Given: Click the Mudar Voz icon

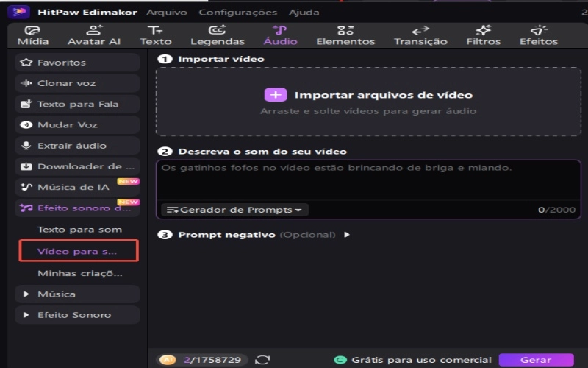Looking at the screenshot, I should pos(26,124).
